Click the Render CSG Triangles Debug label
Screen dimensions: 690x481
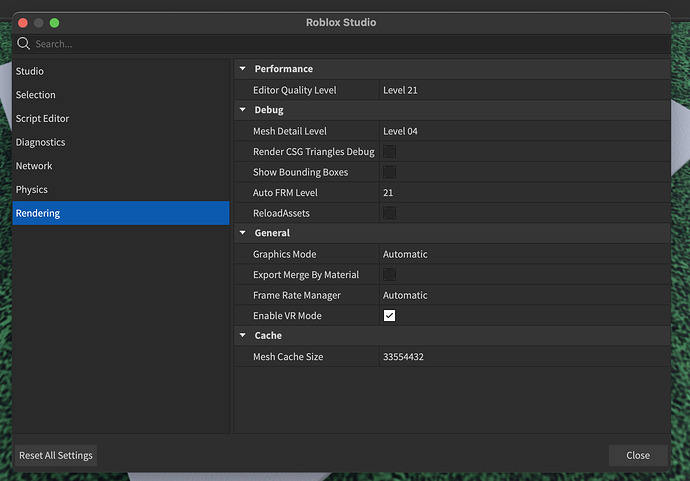tap(314, 151)
